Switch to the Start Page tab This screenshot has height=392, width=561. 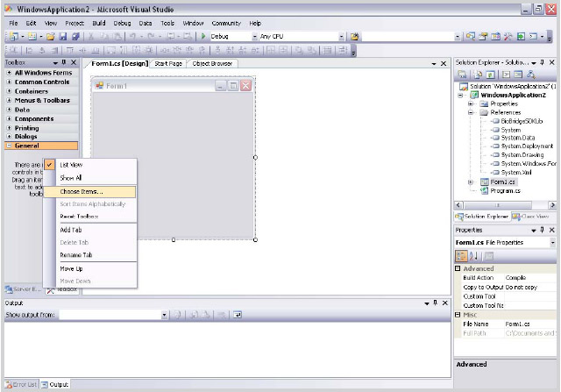coord(168,64)
